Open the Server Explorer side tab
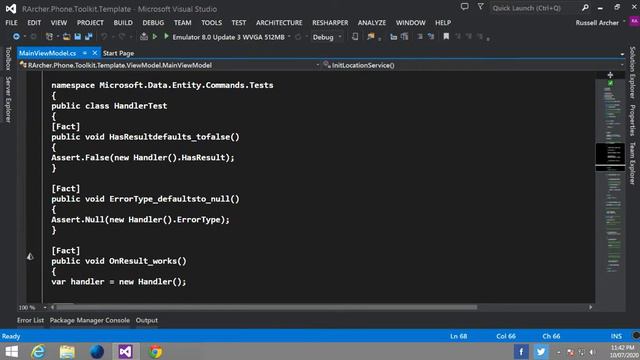Image resolution: width=640 pixels, height=360 pixels. click(x=8, y=99)
